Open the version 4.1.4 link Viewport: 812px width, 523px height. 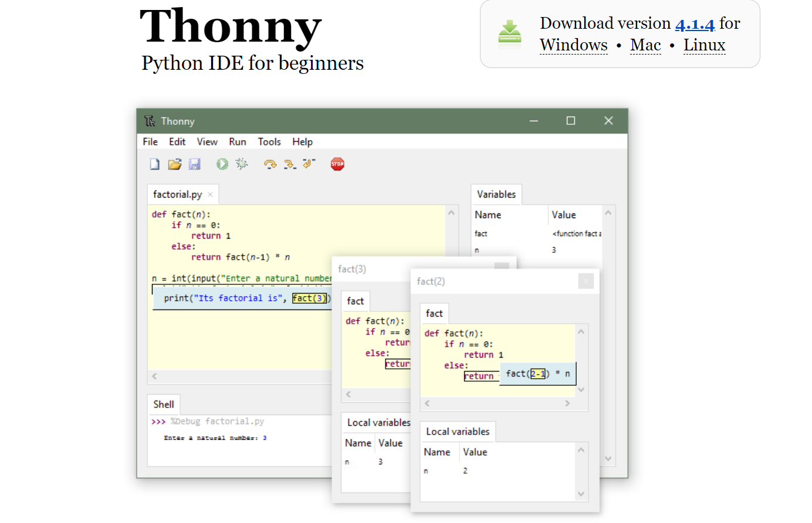695,24
